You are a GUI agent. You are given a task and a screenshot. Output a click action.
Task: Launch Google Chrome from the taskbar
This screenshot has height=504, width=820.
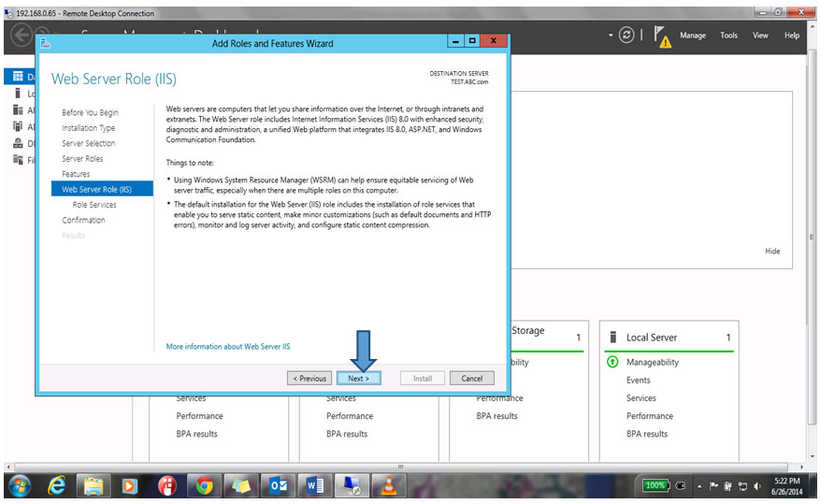(204, 487)
